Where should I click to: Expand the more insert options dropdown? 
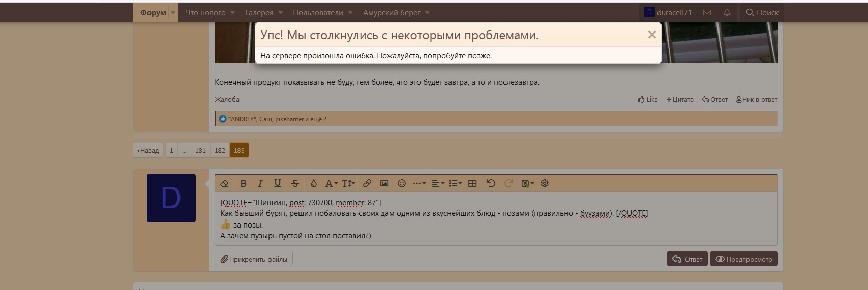pyautogui.click(x=420, y=183)
